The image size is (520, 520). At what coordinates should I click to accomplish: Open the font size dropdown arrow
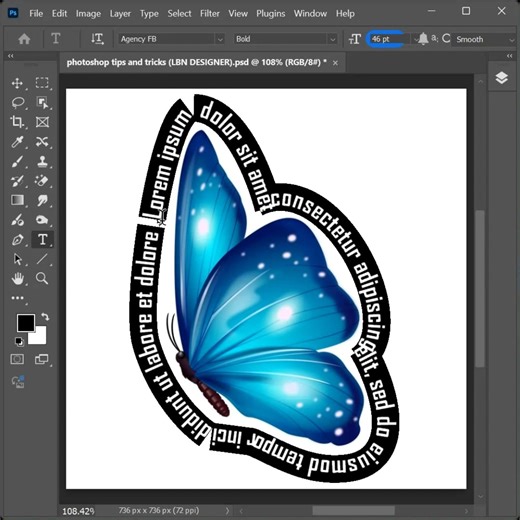(x=415, y=40)
